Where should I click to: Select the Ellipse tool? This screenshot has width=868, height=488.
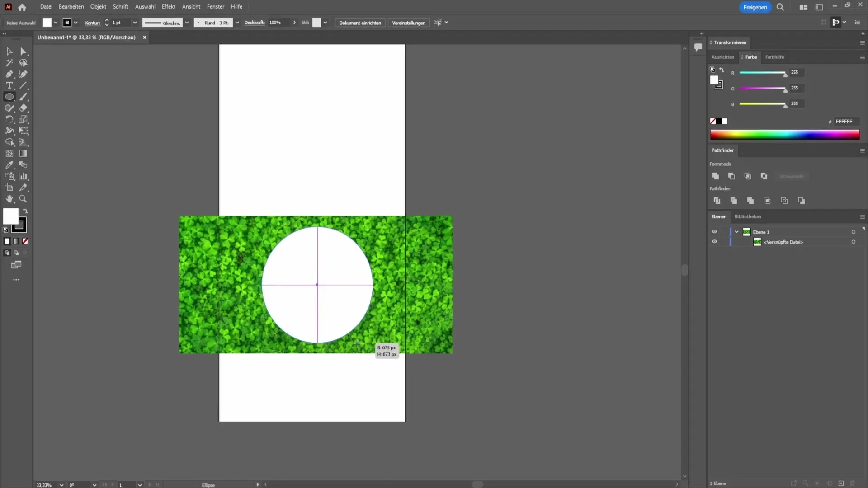pyautogui.click(x=9, y=97)
